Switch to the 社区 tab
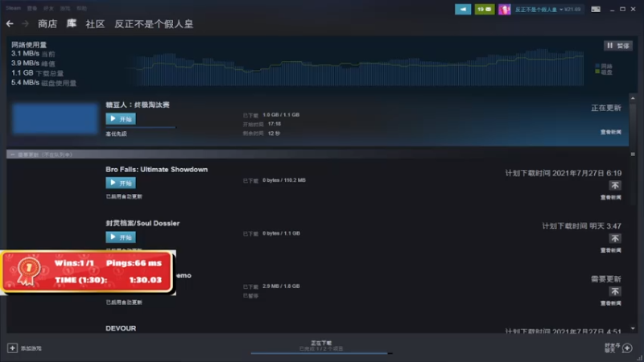The height and width of the screenshot is (362, 644). coord(95,24)
